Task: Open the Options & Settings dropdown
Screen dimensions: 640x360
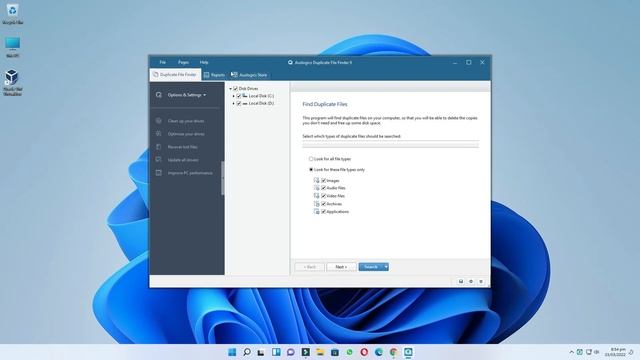Action: tap(187, 95)
